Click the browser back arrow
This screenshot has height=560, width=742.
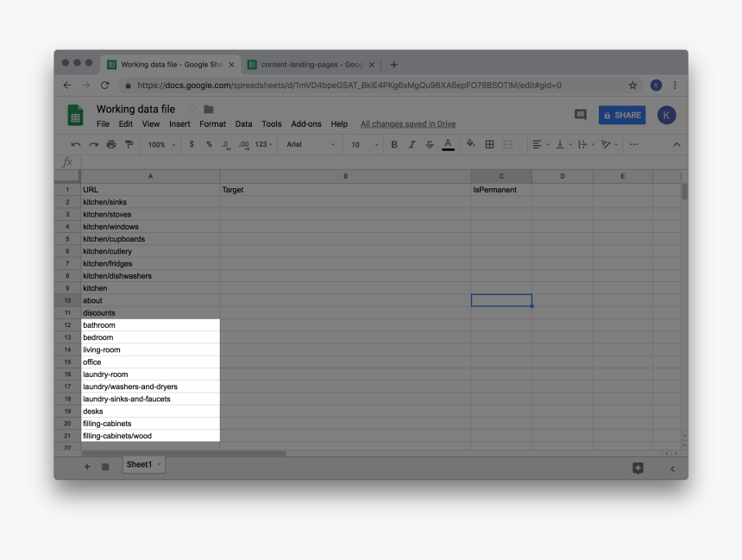[67, 85]
